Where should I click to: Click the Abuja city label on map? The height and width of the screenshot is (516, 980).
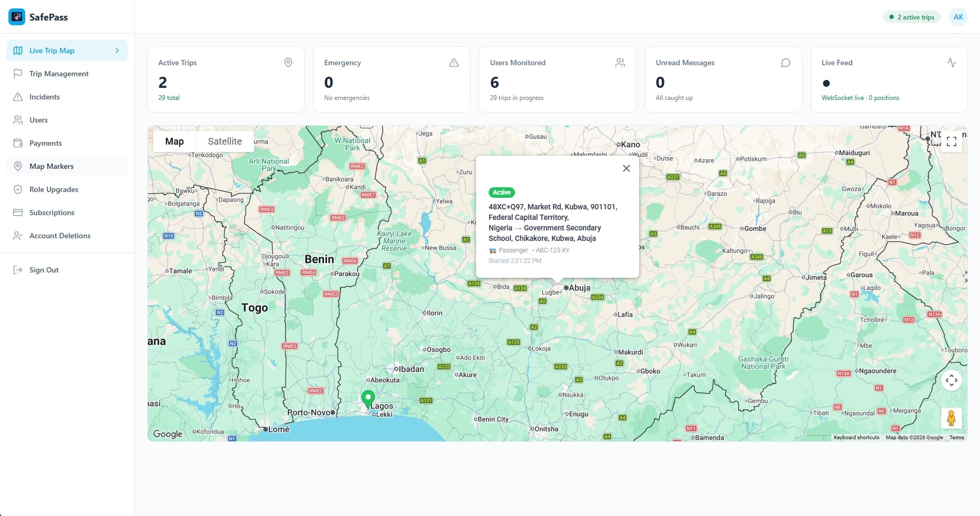(x=579, y=288)
